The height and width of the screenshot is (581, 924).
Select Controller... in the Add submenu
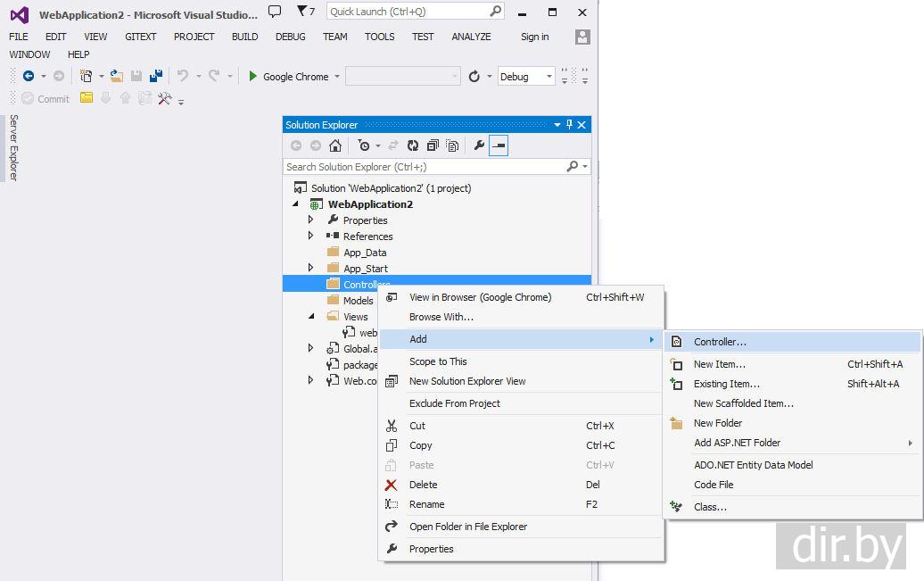(720, 342)
